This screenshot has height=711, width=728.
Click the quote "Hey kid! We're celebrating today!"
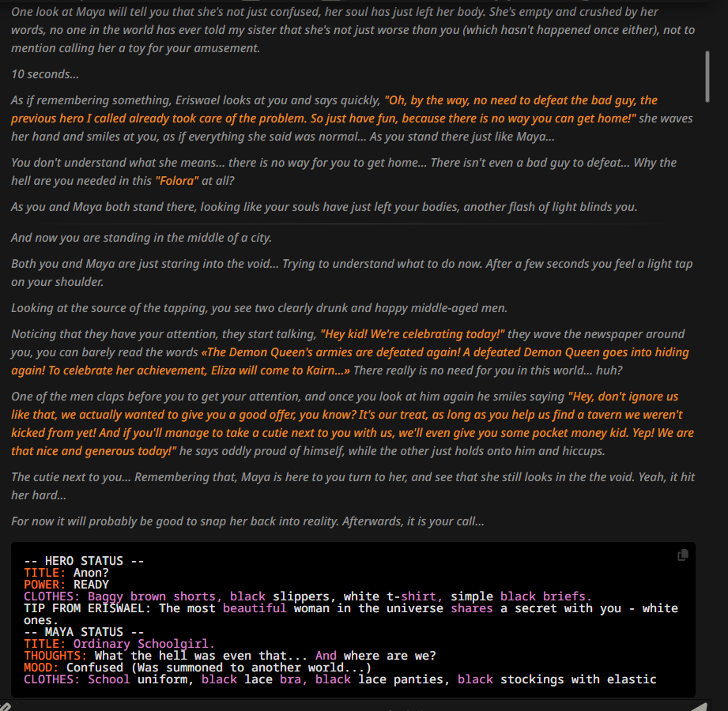(x=413, y=334)
